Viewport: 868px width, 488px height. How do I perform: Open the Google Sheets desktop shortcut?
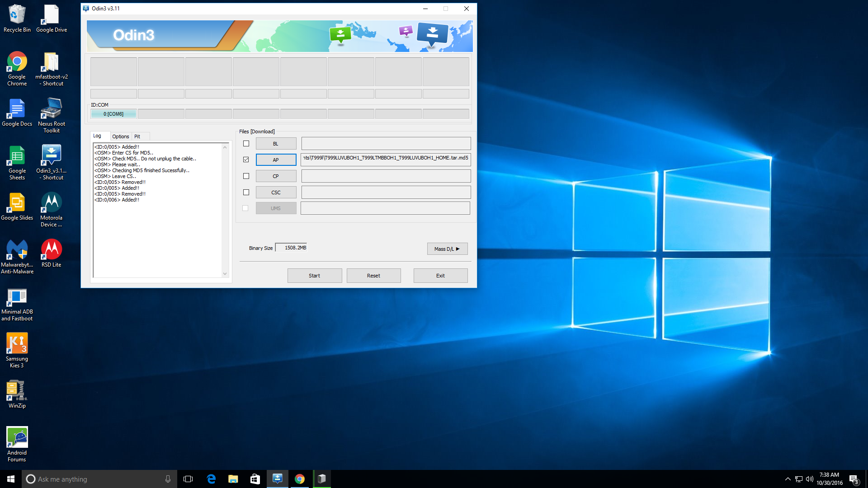17,163
